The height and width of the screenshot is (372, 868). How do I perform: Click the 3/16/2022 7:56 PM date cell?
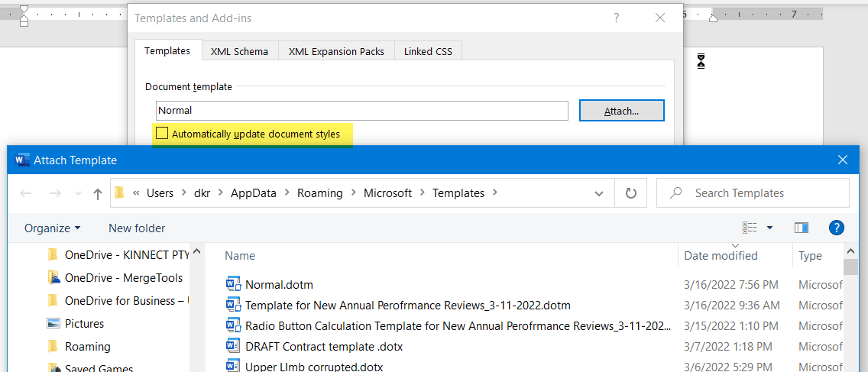(x=731, y=285)
